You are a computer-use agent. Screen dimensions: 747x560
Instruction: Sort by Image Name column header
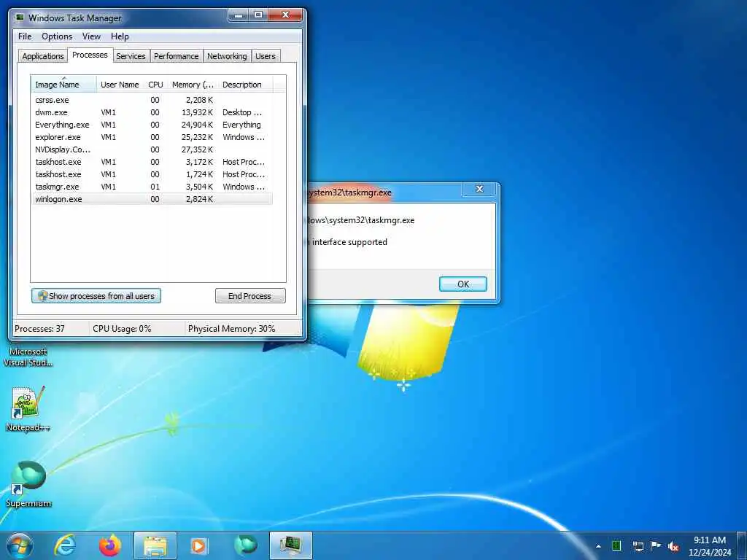64,84
